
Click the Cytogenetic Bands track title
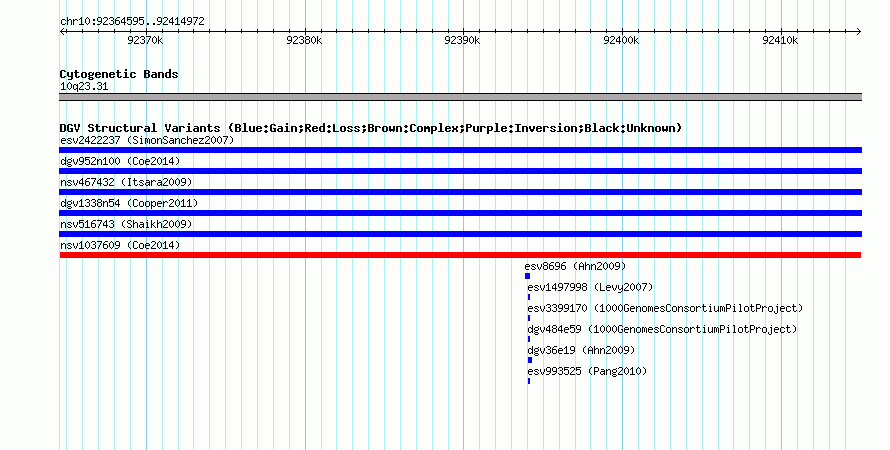point(119,74)
